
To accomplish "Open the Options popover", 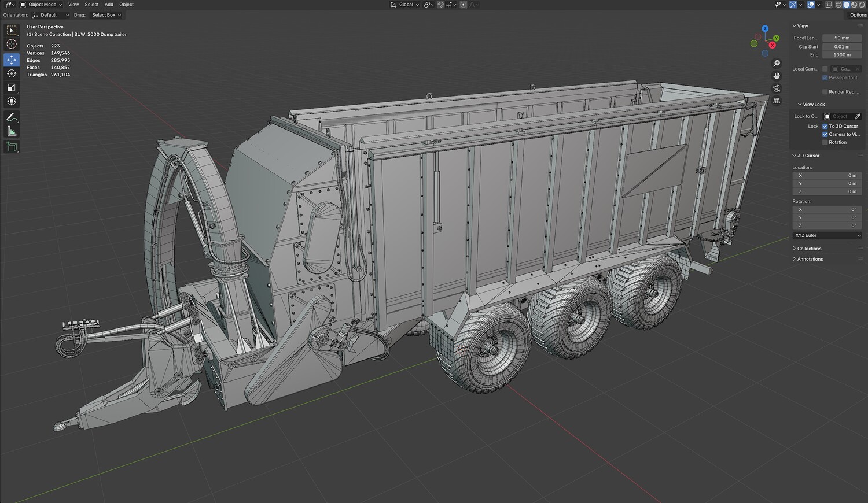I will (858, 15).
